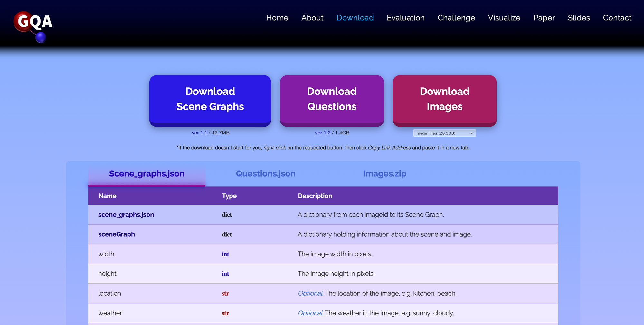Select the Scene_graphs.json tab
Viewport: 644px width, 325px height.
[x=147, y=173]
